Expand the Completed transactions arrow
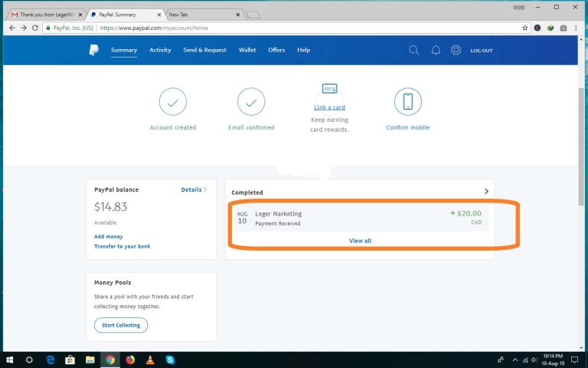Image resolution: width=588 pixels, height=368 pixels. (x=486, y=192)
